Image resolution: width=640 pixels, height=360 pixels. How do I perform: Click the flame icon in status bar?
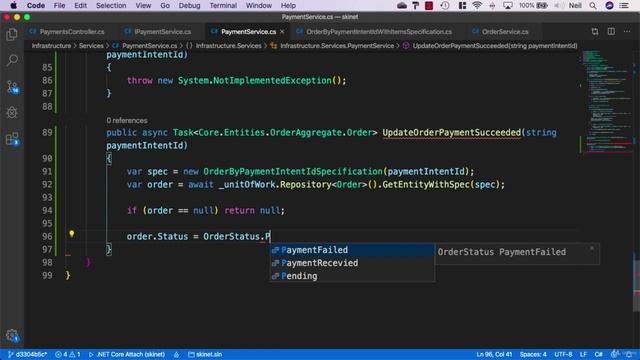176,354
